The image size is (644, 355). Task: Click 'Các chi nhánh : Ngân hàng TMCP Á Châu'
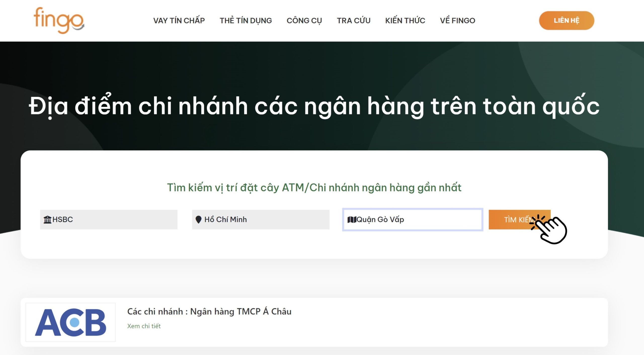click(209, 312)
